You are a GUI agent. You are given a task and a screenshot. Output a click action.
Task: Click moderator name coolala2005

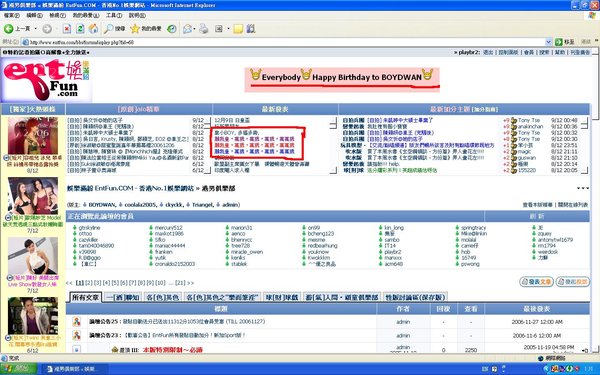pos(140,205)
